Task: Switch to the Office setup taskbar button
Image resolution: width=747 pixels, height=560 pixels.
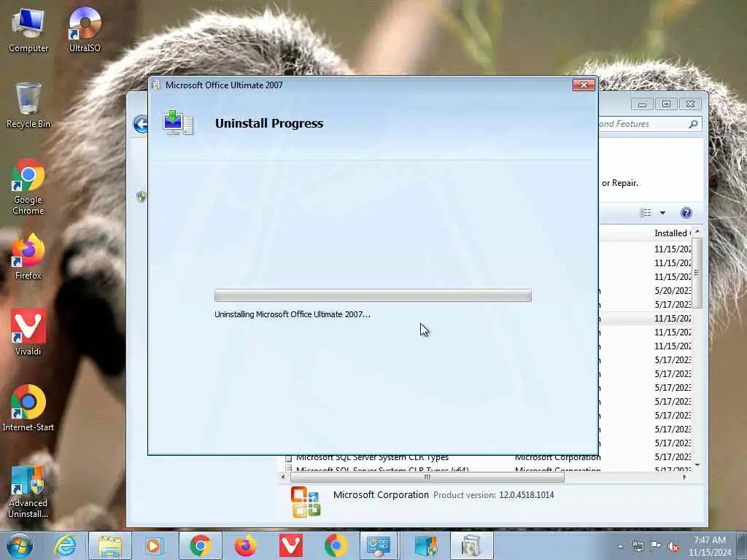Action: pyautogui.click(x=471, y=545)
